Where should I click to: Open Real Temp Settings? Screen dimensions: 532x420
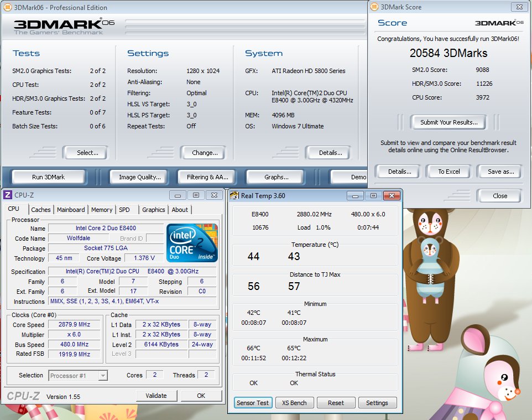pos(377,403)
